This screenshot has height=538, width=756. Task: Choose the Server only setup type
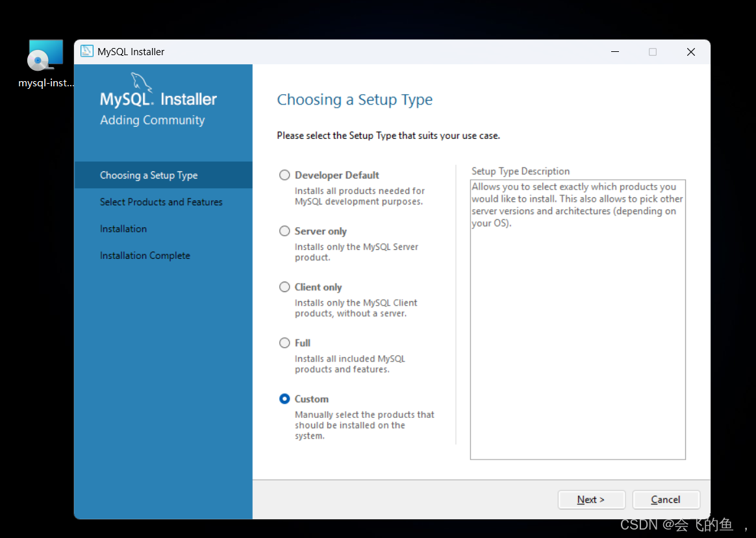(x=284, y=230)
